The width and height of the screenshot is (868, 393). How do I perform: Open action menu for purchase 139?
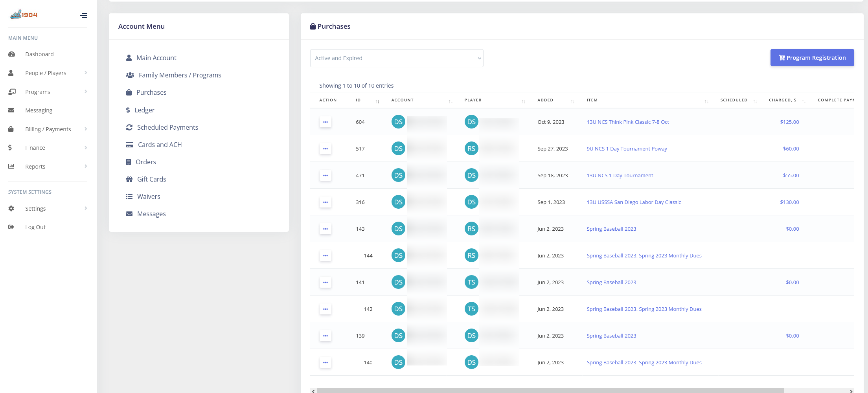(325, 336)
